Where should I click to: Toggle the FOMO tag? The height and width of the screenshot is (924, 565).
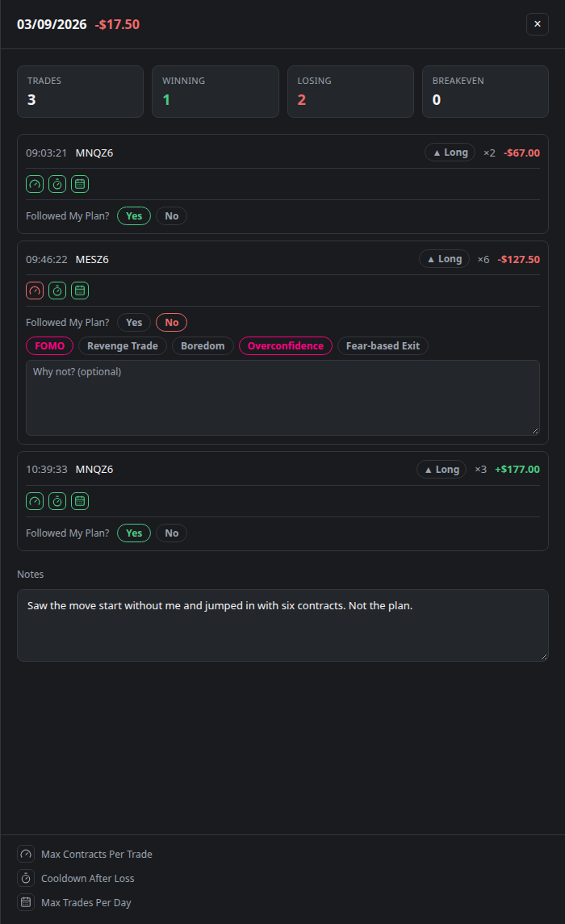click(49, 346)
